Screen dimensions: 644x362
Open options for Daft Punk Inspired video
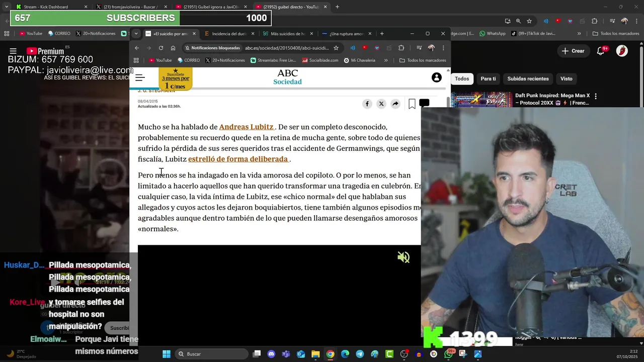click(x=596, y=96)
